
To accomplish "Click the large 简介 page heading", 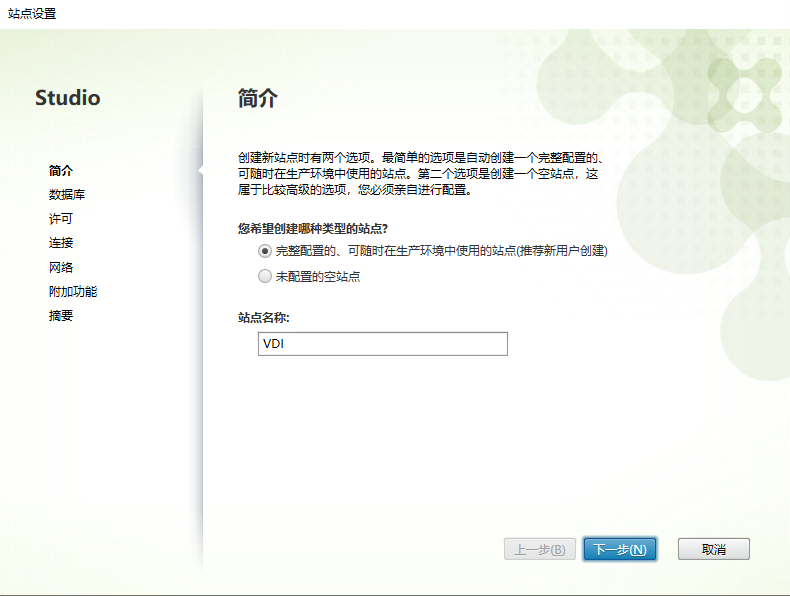I will [257, 98].
